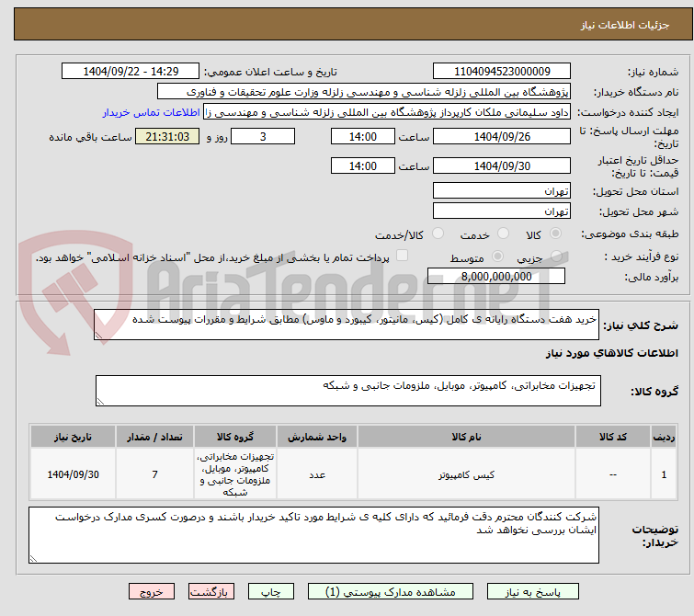Click the quantity cell showing 7
The image size is (694, 616).
pos(155,474)
